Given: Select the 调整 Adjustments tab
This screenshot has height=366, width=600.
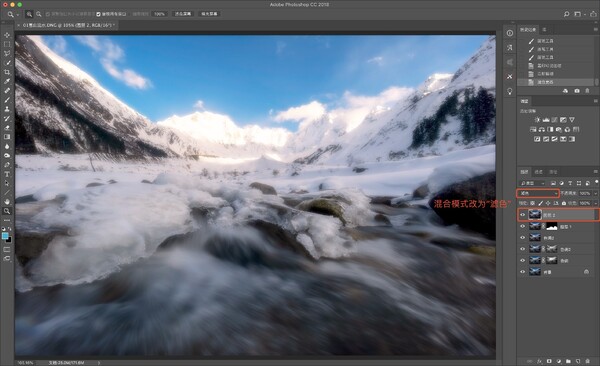Looking at the screenshot, I should click(524, 101).
